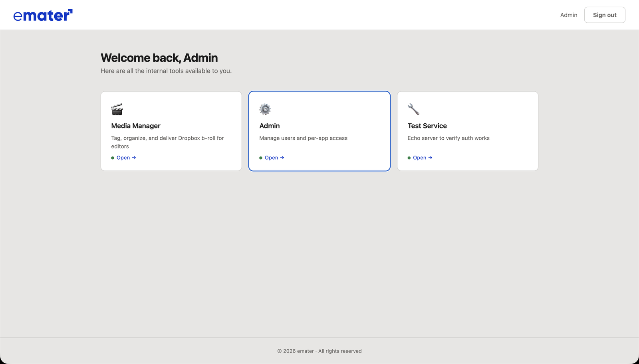Open the Media Manager tool
Image resolution: width=639 pixels, height=364 pixels.
(126, 158)
